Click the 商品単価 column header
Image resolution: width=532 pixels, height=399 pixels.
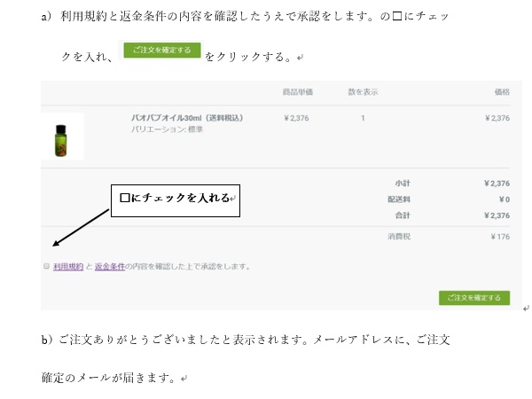tap(298, 92)
